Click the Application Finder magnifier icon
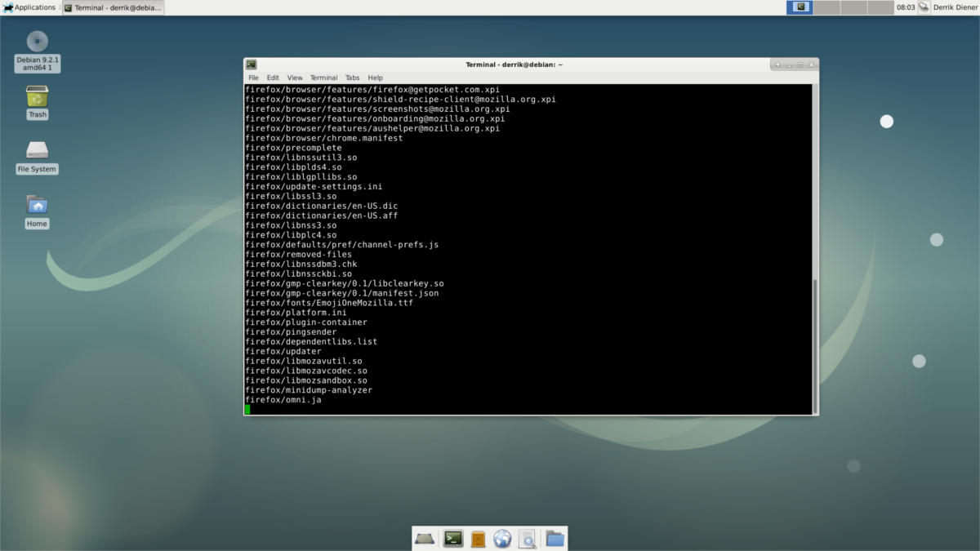 point(528,539)
